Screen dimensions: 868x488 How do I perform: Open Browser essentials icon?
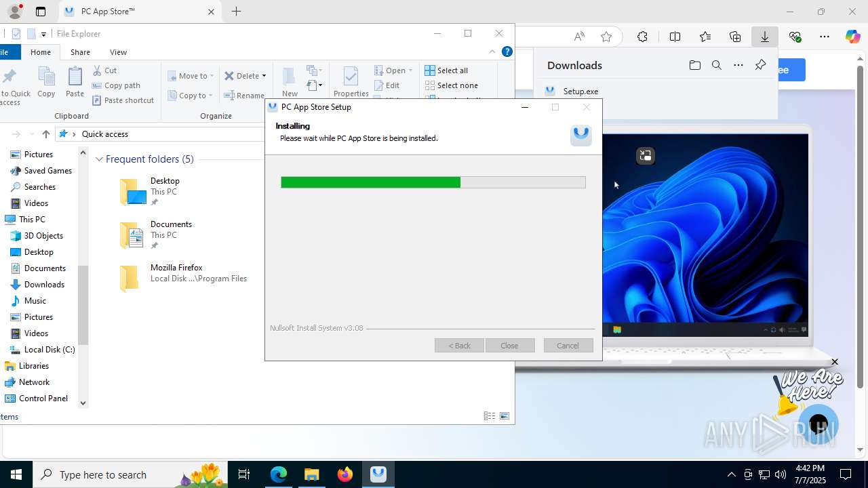click(x=795, y=37)
